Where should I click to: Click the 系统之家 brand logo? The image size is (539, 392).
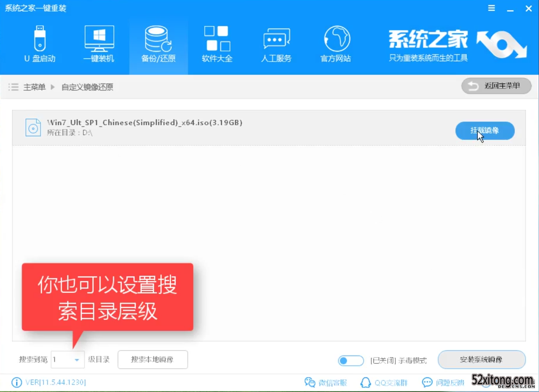458,45
